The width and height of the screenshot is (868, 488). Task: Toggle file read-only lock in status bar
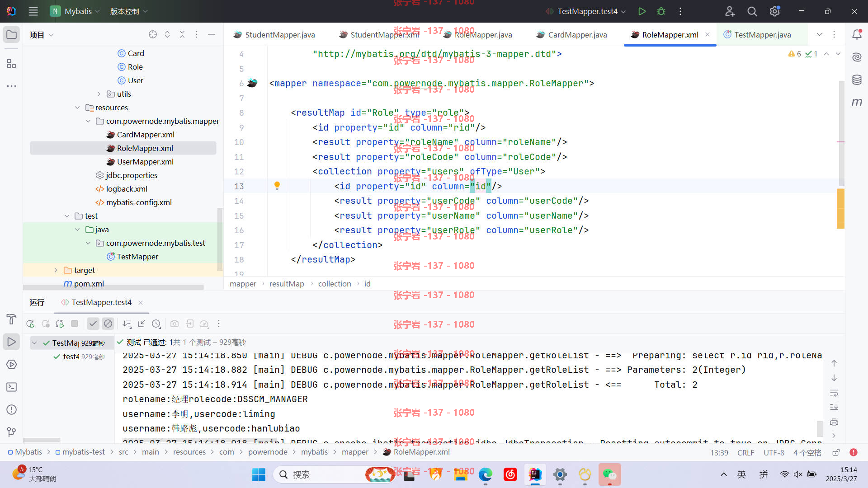(836, 452)
